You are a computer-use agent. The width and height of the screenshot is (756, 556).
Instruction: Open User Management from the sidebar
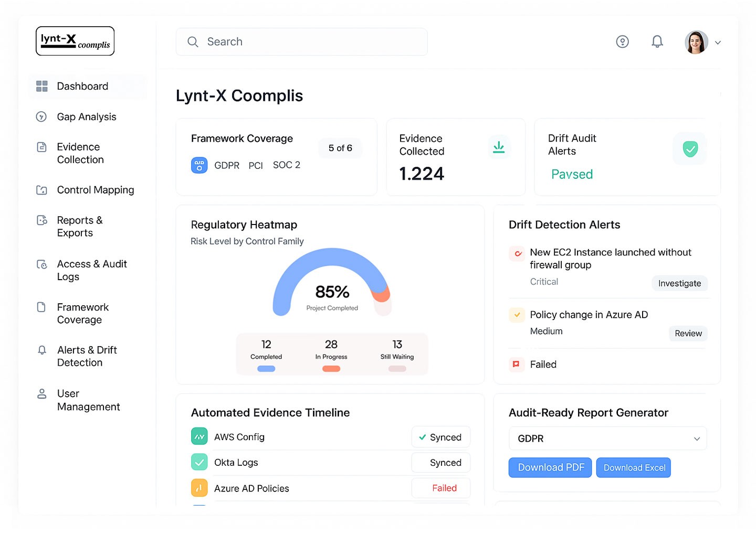[42, 393]
